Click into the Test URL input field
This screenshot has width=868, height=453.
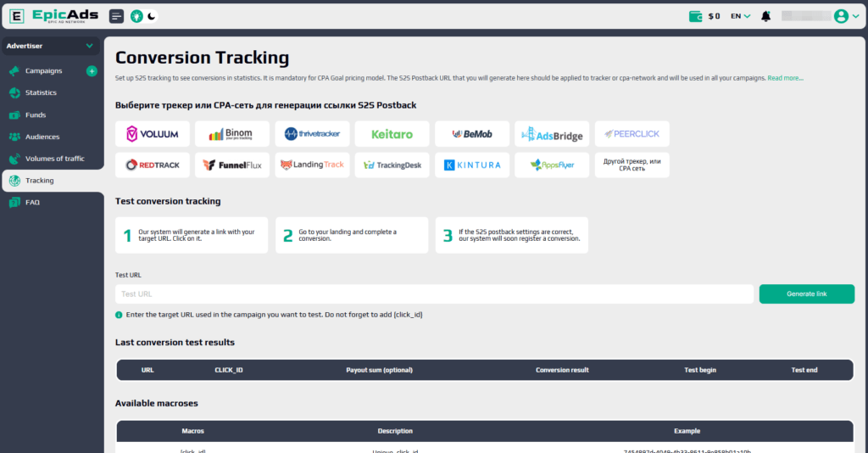[435, 294]
